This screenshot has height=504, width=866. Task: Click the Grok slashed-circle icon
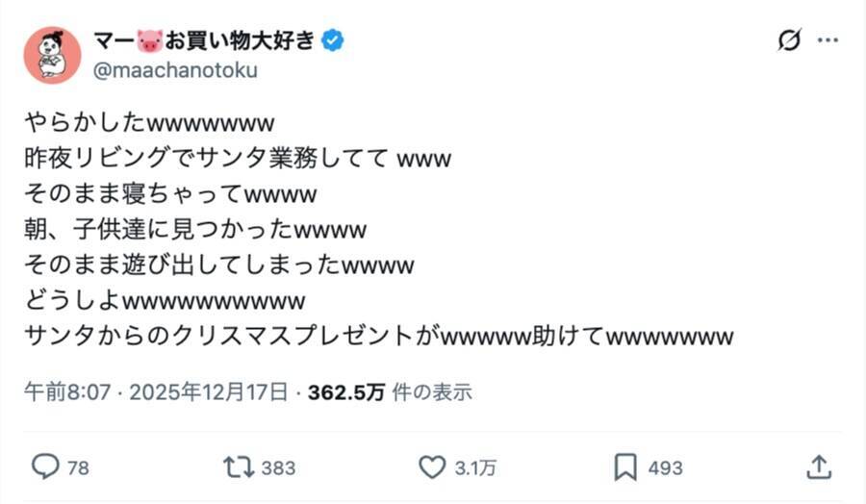coord(789,40)
